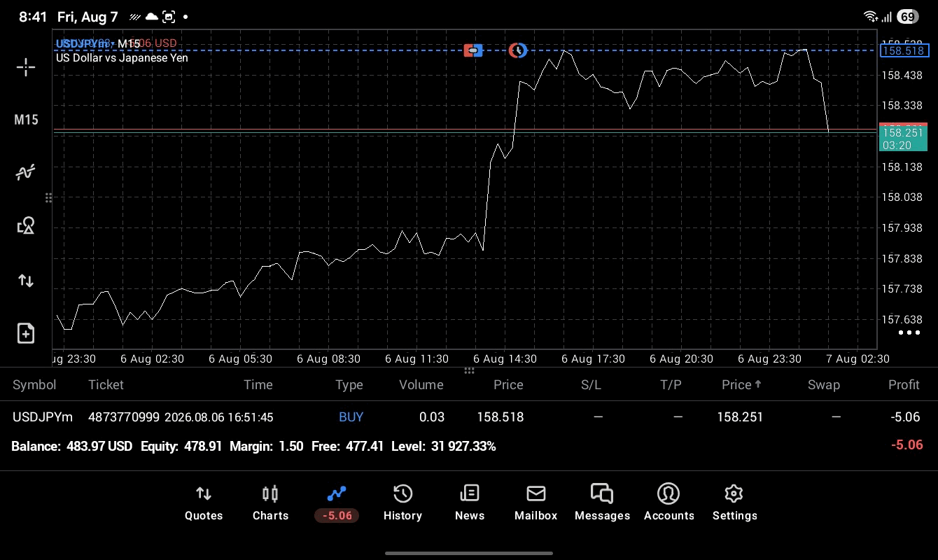This screenshot has height=560, width=938.
Task: Tap the battery indicator showing 69
Action: (x=907, y=17)
